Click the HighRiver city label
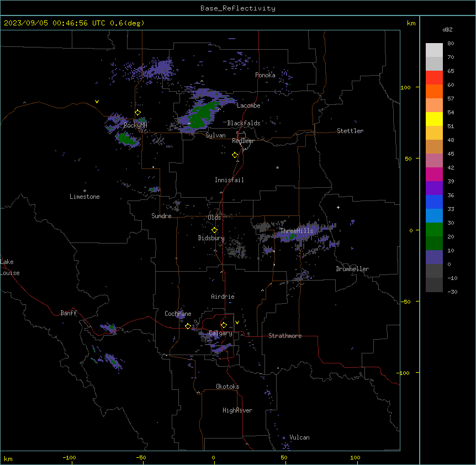This screenshot has height=465, width=476. tap(237, 410)
